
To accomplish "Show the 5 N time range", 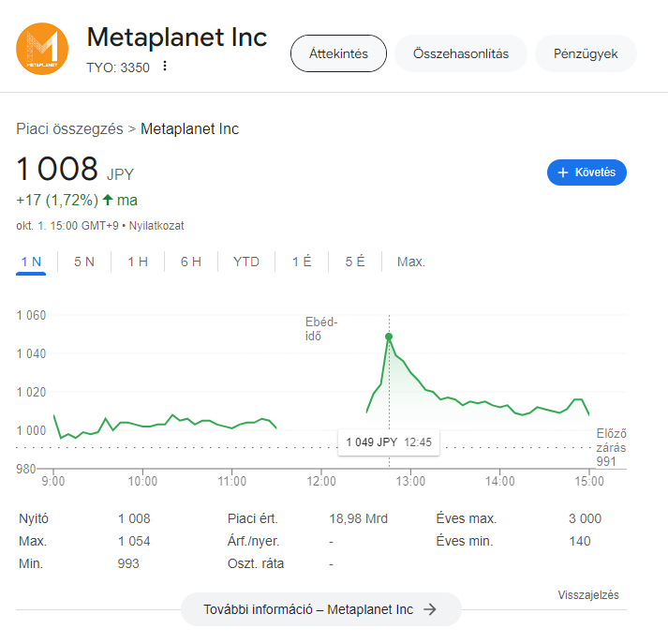I will tap(84, 262).
